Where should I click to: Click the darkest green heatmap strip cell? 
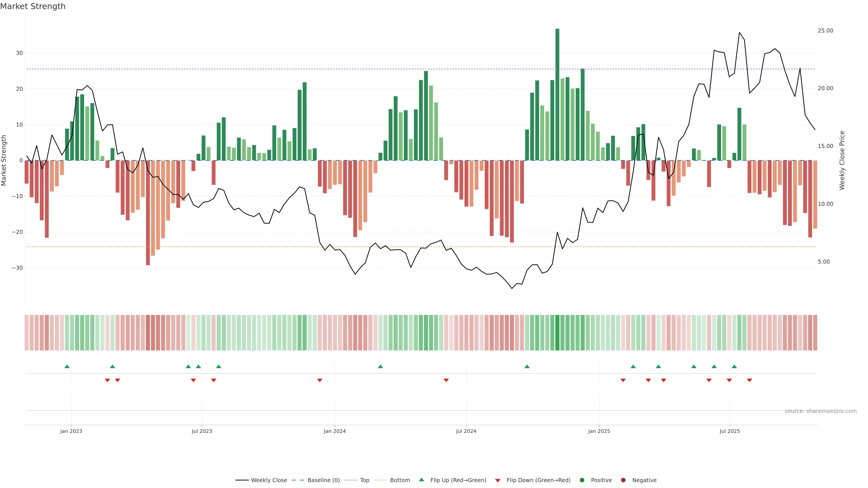[x=557, y=333]
